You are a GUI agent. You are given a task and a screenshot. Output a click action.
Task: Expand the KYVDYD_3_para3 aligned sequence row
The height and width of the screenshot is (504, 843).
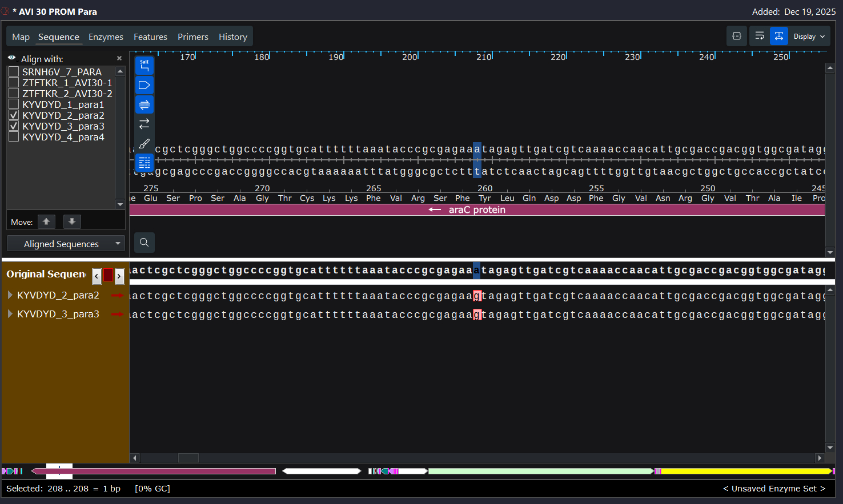[10, 314]
